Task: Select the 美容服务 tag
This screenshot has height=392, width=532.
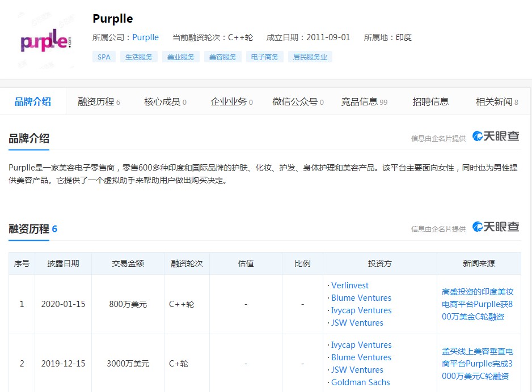Action: point(222,57)
